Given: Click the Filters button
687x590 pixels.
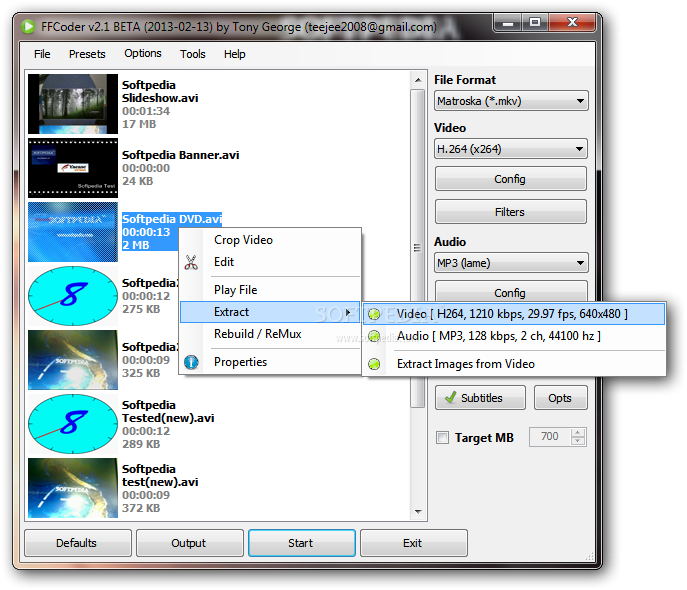Looking at the screenshot, I should [x=510, y=212].
